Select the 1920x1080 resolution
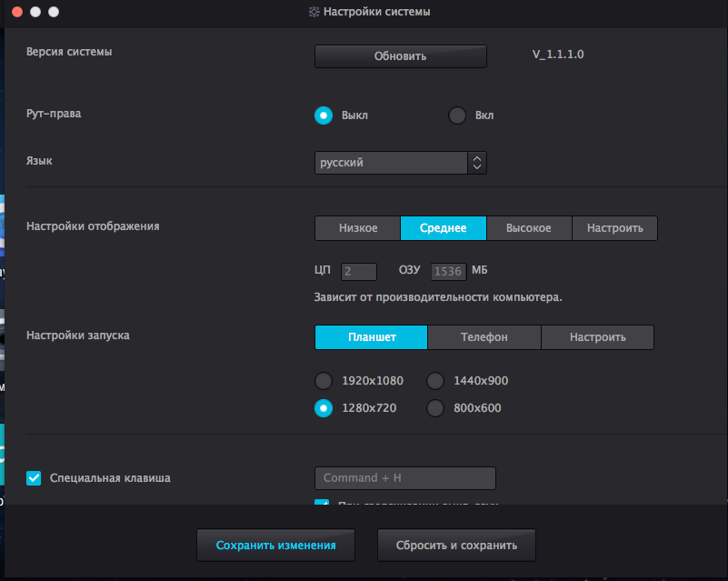This screenshot has width=728, height=581. tap(323, 381)
